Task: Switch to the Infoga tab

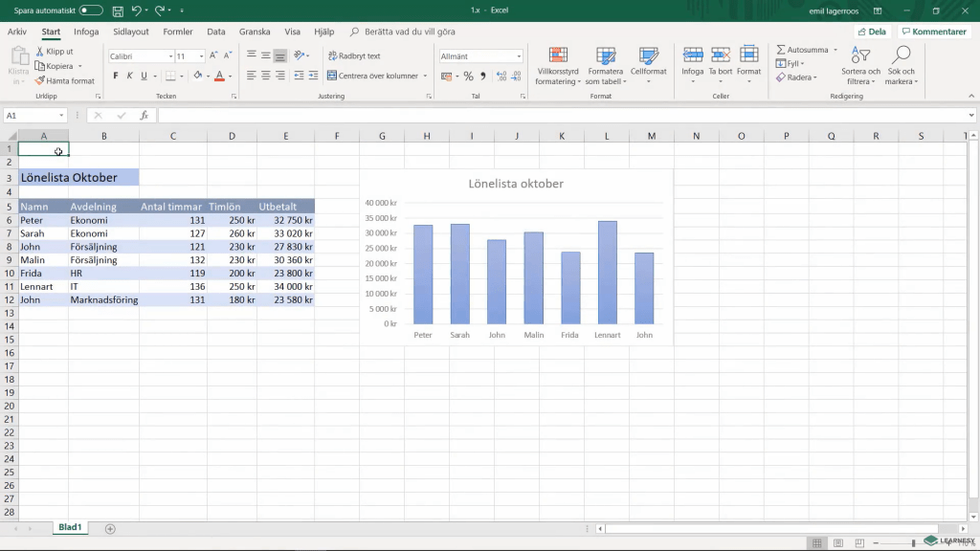Action: click(86, 32)
